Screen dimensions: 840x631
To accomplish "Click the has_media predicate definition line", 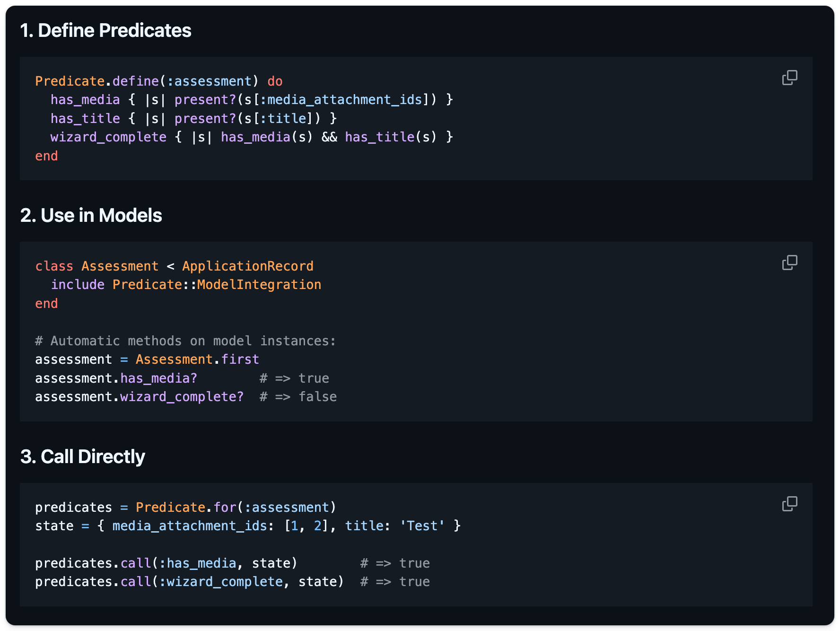I will click(251, 100).
